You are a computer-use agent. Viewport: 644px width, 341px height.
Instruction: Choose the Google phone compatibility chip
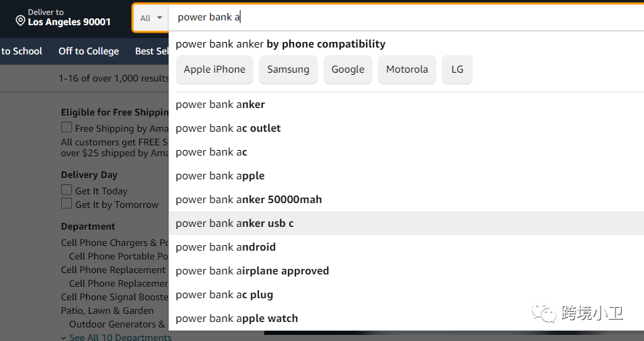(348, 69)
